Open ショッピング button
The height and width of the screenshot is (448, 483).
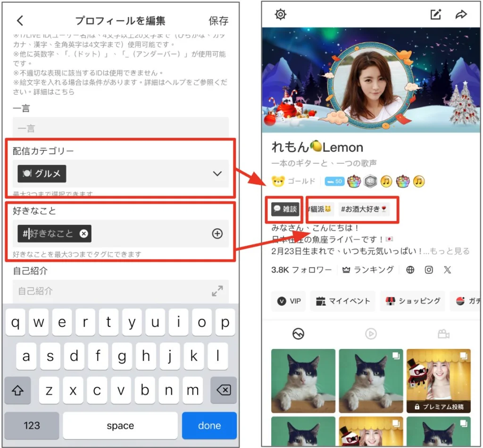tap(412, 301)
